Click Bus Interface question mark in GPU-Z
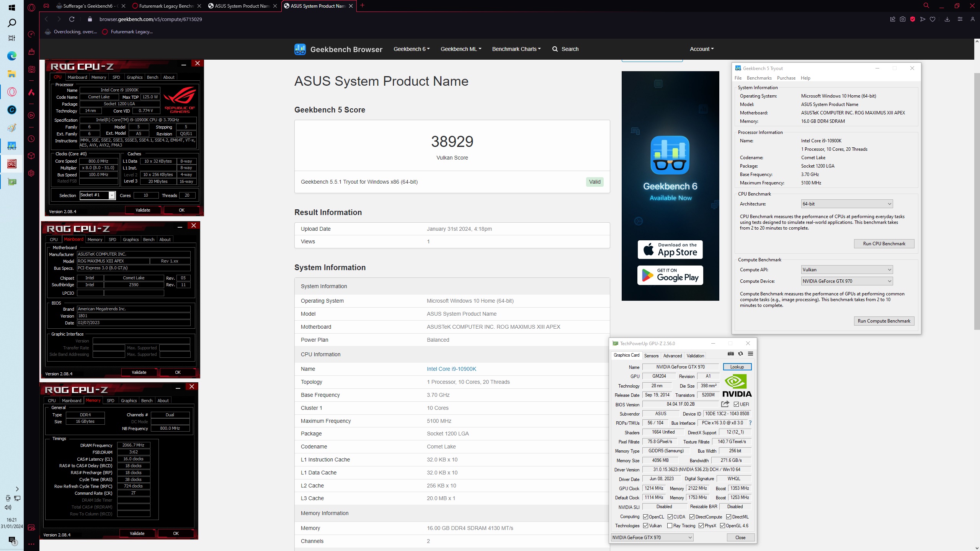 tap(750, 423)
